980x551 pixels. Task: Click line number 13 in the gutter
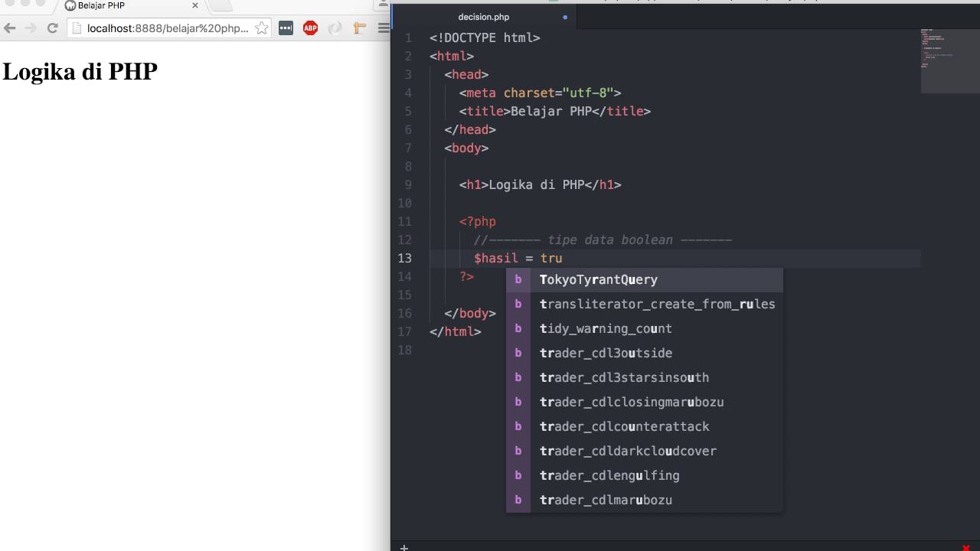coord(404,258)
